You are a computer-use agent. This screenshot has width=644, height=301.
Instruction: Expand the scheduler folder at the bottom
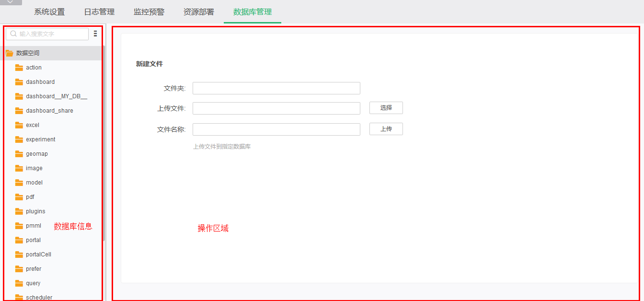pos(38,297)
